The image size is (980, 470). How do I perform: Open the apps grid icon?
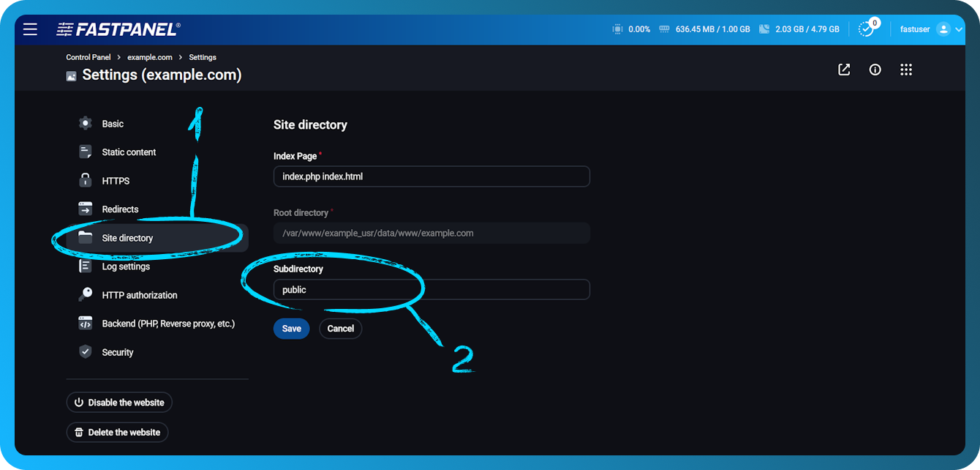906,70
